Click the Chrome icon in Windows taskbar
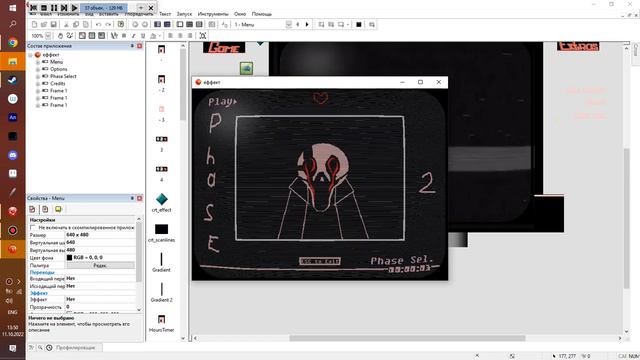 point(13,42)
